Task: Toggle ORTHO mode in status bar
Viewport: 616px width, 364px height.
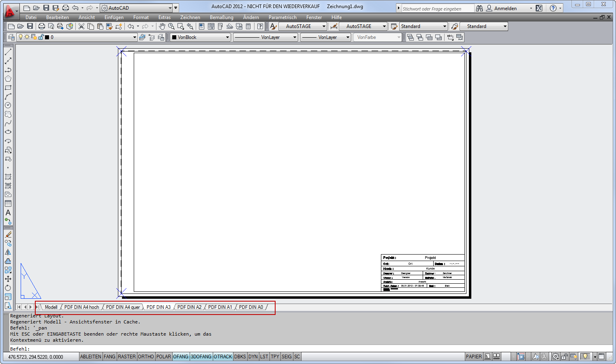Action: pyautogui.click(x=146, y=357)
